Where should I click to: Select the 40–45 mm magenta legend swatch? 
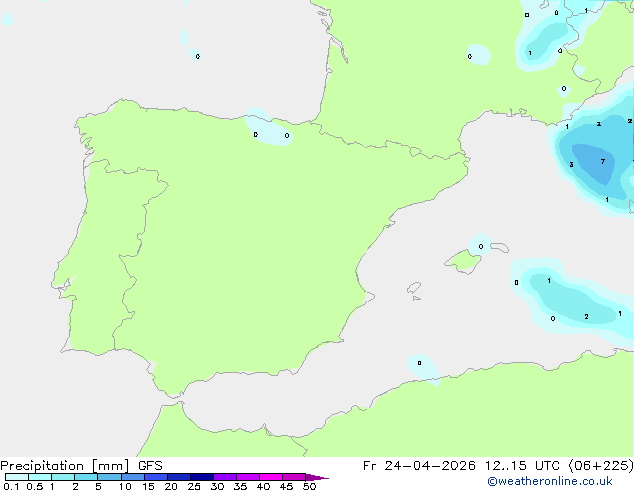[x=271, y=477]
